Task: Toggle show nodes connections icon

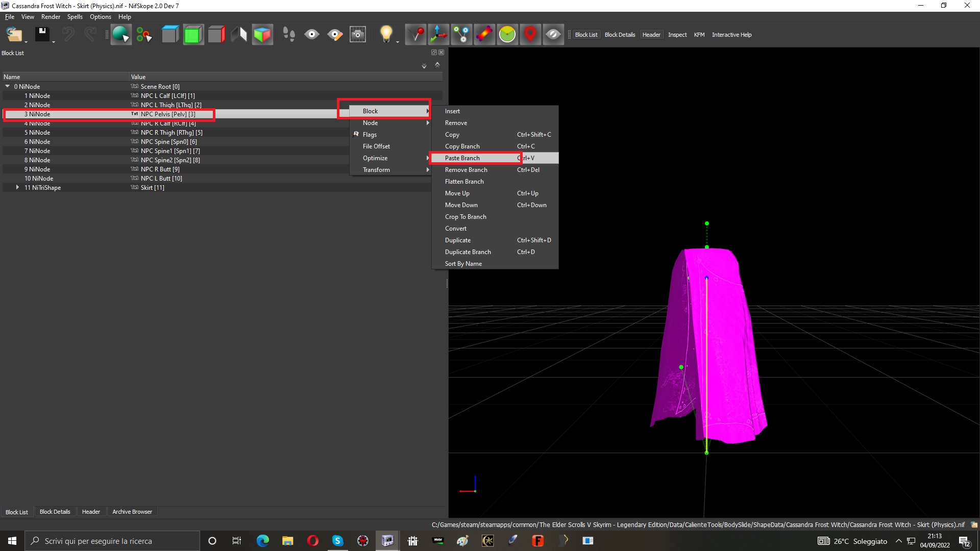Action: tap(461, 35)
